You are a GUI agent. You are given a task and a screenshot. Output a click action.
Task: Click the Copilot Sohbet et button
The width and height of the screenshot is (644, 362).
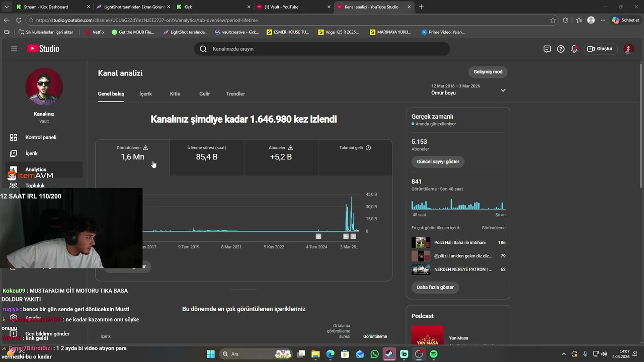point(625,20)
